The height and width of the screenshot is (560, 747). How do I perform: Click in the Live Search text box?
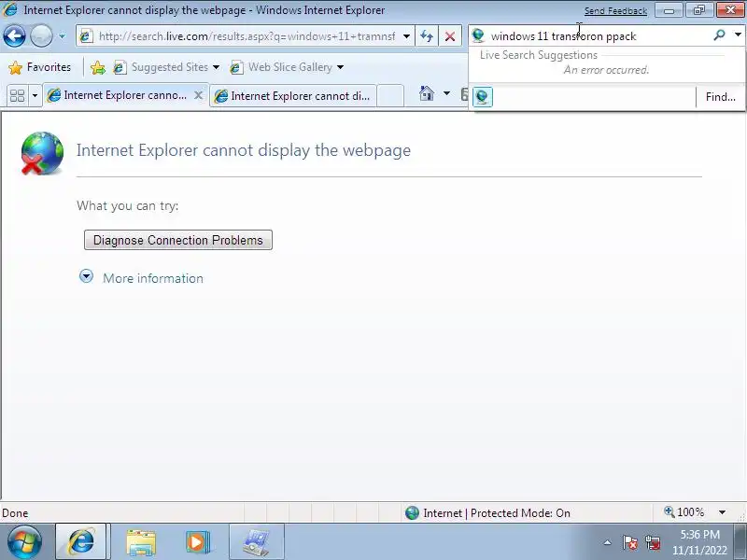coord(600,36)
